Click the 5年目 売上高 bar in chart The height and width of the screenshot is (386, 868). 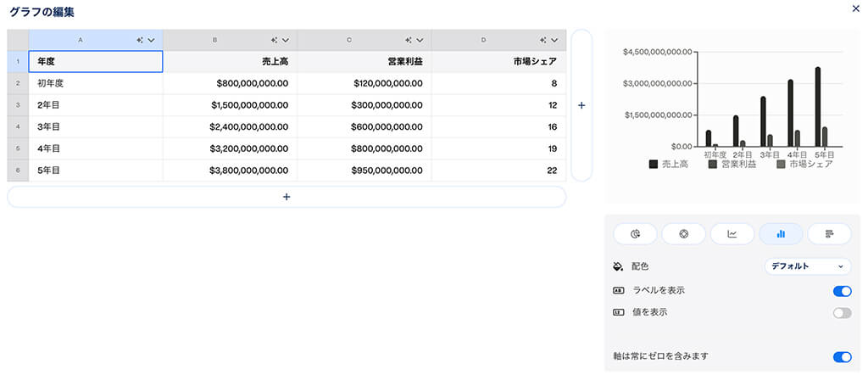tap(818, 107)
